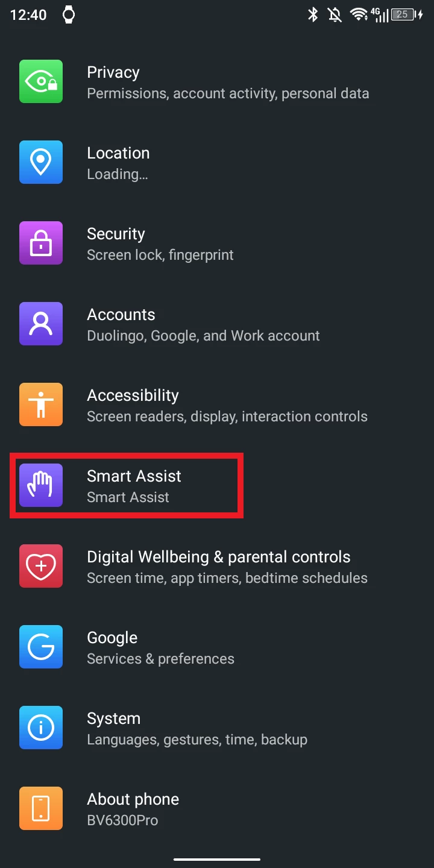This screenshot has height=868, width=434.
Task: Tap the Google G icon
Action: (x=41, y=647)
